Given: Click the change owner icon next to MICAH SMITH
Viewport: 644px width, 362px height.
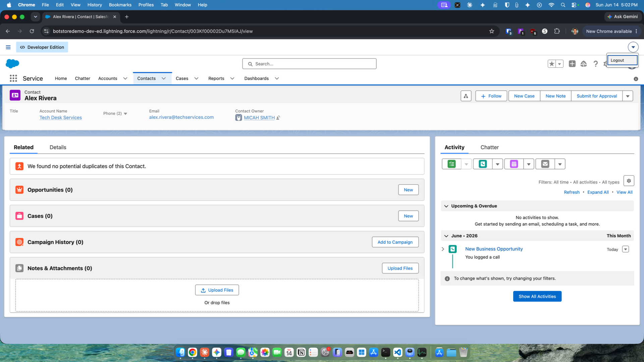Looking at the screenshot, I should click(x=278, y=118).
